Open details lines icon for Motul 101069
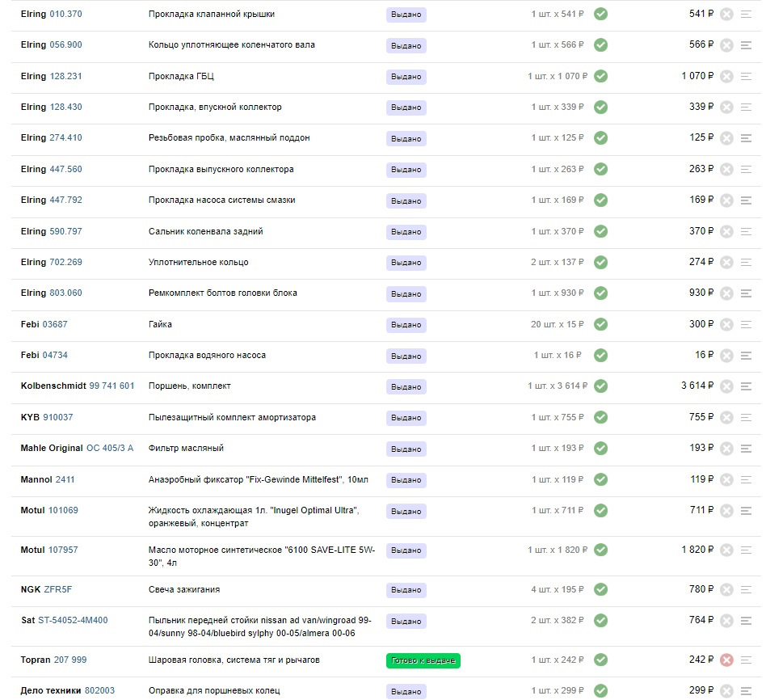This screenshot has height=700, width=766. click(746, 510)
